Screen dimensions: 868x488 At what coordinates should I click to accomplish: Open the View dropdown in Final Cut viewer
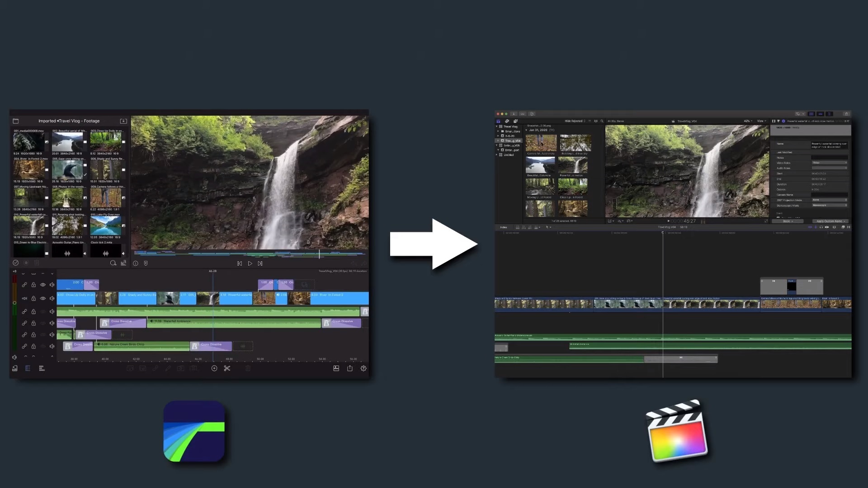click(x=762, y=121)
